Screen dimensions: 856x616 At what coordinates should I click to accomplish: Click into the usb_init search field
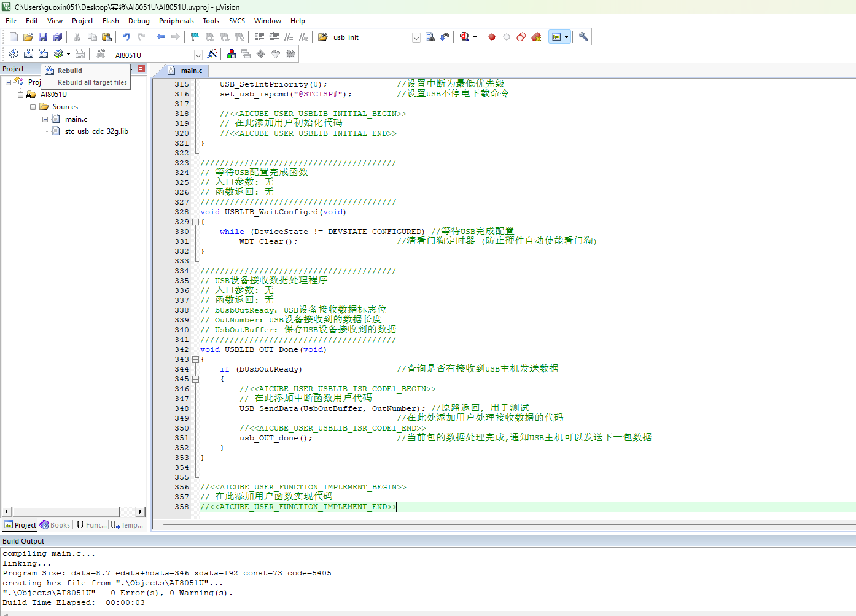(370, 37)
